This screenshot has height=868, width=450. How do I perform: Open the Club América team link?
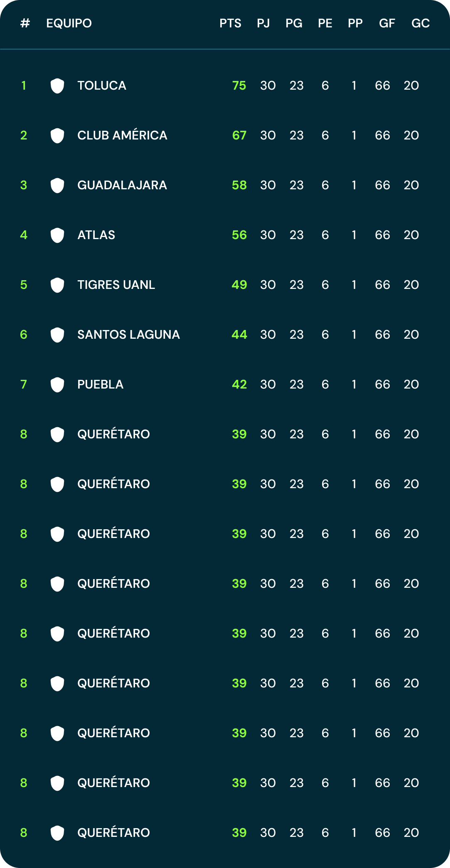pyautogui.click(x=122, y=135)
